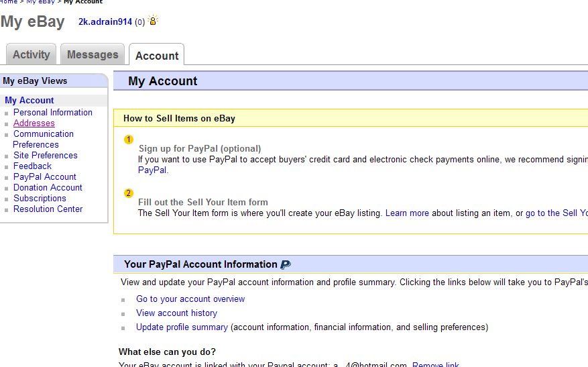
Task: Open Donation Account link
Action: pyautogui.click(x=48, y=188)
